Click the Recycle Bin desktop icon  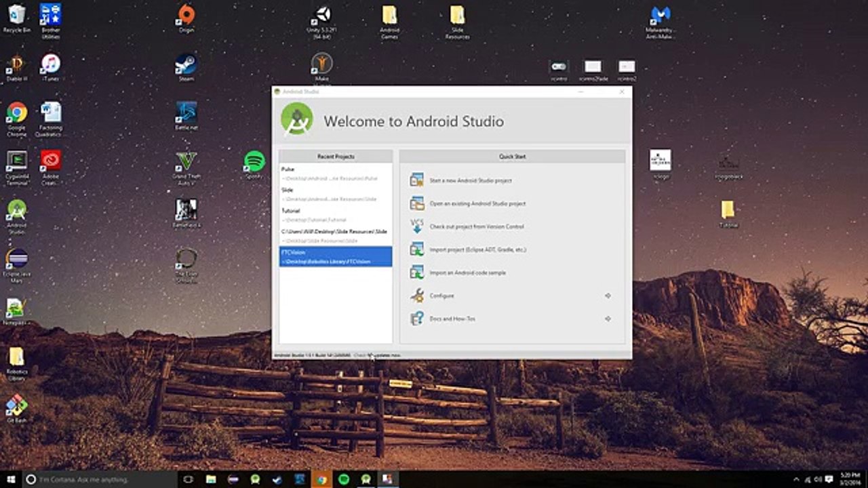17,18
